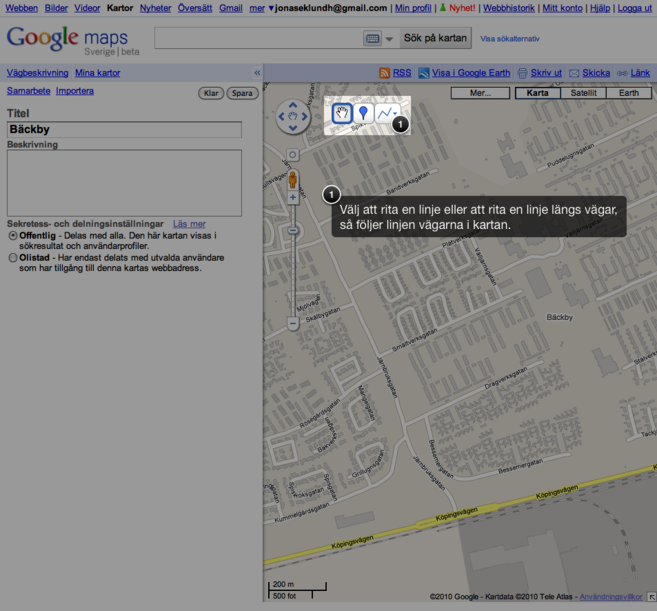The width and height of the screenshot is (657, 611).
Task: Select the draw line tool
Action: (386, 114)
